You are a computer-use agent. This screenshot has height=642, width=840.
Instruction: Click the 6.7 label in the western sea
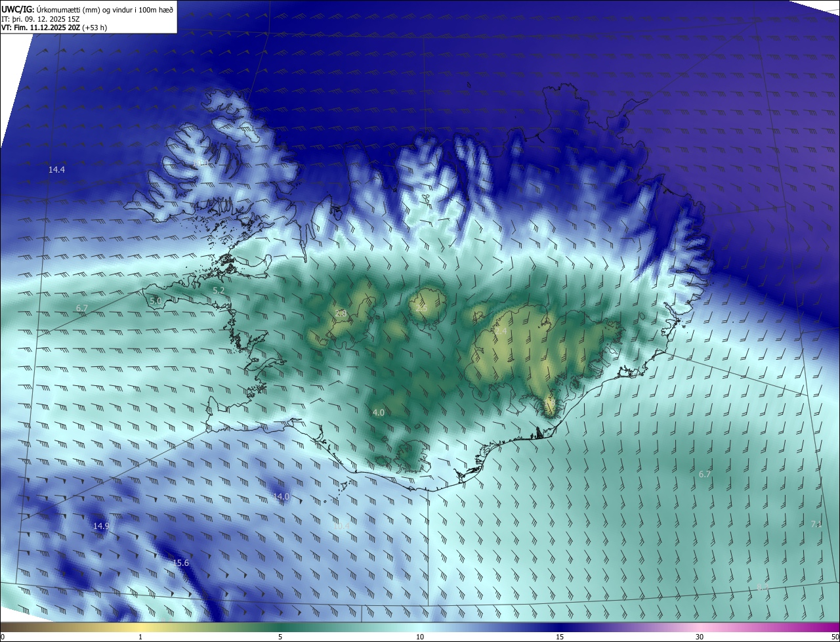coord(82,308)
